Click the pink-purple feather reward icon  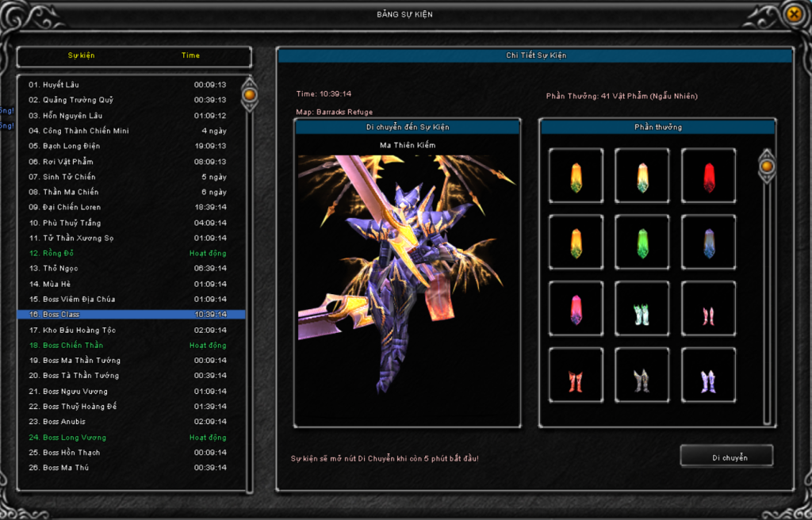tap(576, 309)
